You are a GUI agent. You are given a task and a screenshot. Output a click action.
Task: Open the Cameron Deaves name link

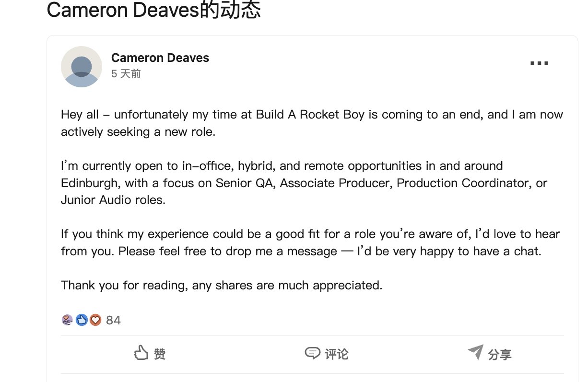pyautogui.click(x=160, y=58)
